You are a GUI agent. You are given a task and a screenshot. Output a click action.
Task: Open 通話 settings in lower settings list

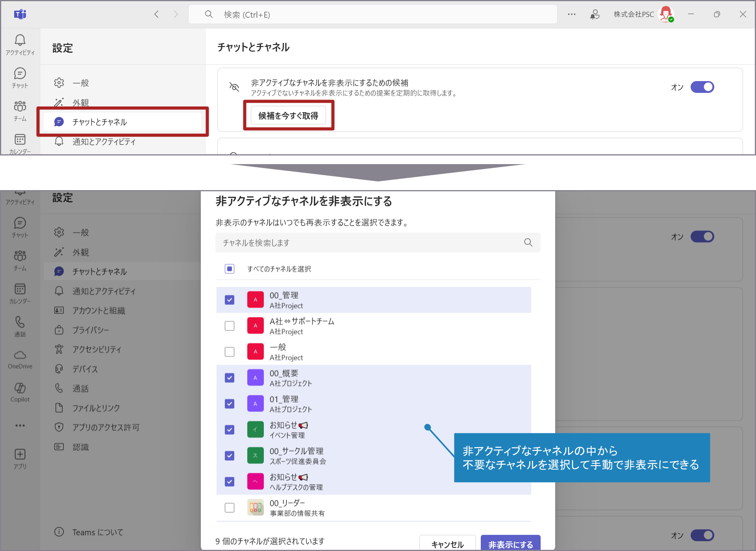click(122, 388)
